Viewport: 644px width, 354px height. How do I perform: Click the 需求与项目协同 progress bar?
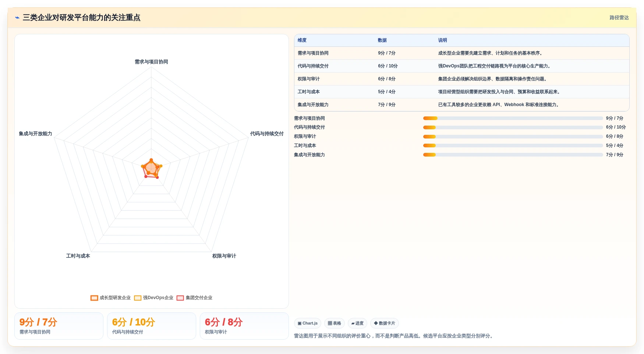pyautogui.click(x=513, y=118)
